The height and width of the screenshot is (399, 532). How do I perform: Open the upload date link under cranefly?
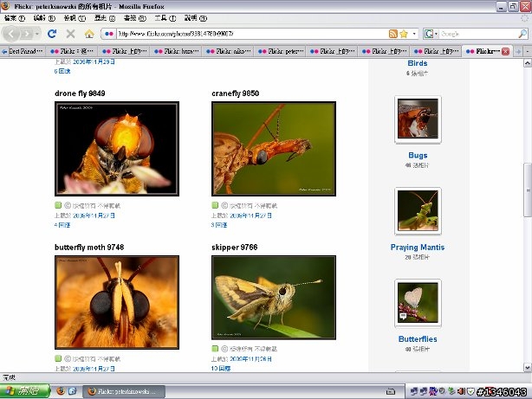pos(250,216)
